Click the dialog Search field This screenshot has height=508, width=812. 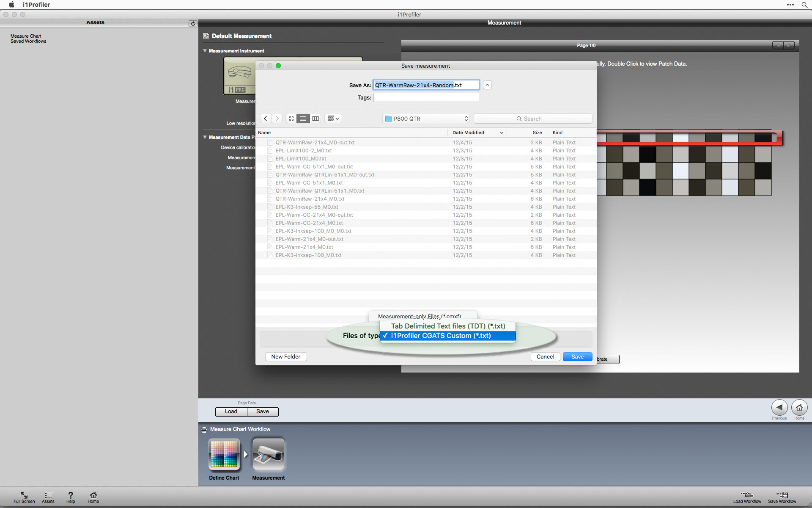coord(533,119)
